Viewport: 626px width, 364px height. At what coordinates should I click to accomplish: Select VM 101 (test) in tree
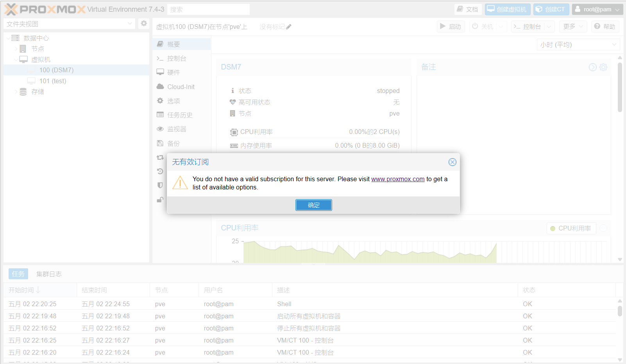53,81
